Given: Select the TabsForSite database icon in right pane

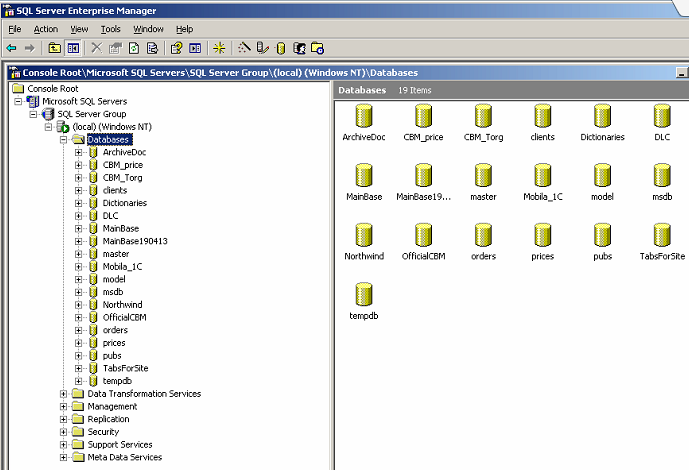Looking at the screenshot, I should coord(662,235).
